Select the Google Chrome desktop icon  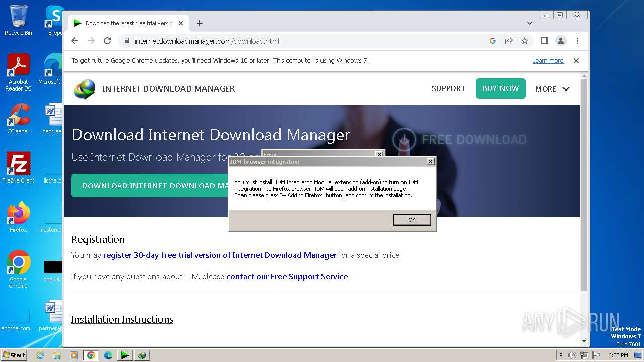click(x=18, y=269)
